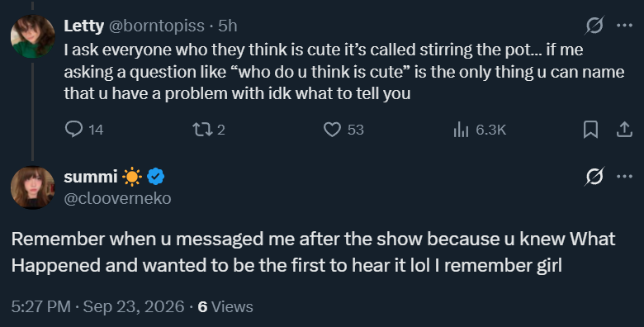Click summi's blue verified badge
Screen dimensions: 644x327
156,177
